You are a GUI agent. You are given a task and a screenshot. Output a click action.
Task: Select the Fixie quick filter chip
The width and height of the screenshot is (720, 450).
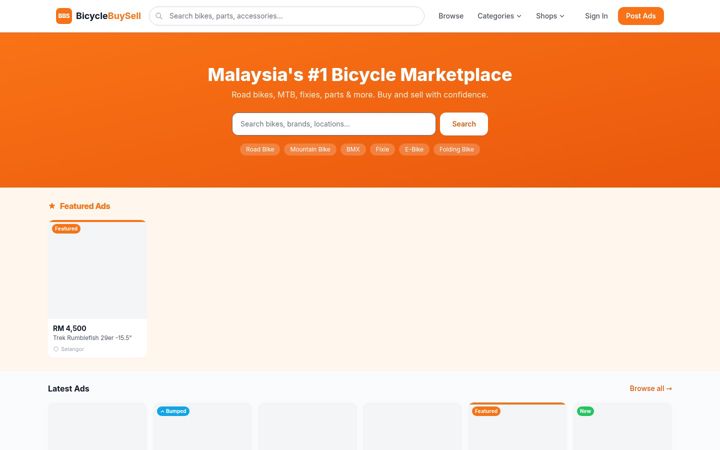tap(382, 149)
